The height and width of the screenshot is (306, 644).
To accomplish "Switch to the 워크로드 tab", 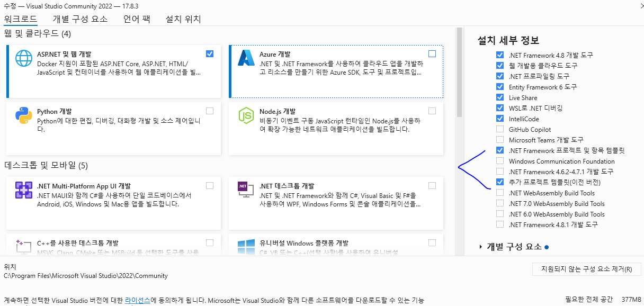I will point(20,19).
